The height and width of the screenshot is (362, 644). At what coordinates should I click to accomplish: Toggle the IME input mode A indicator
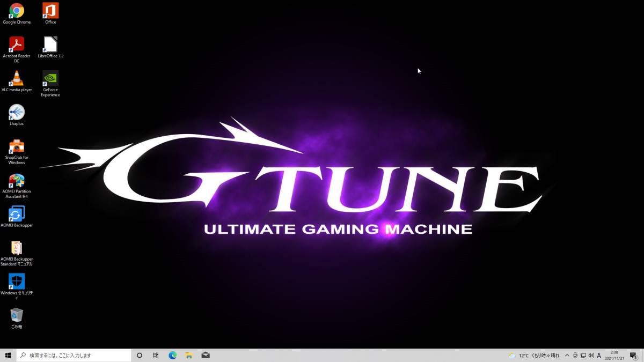tap(599, 355)
